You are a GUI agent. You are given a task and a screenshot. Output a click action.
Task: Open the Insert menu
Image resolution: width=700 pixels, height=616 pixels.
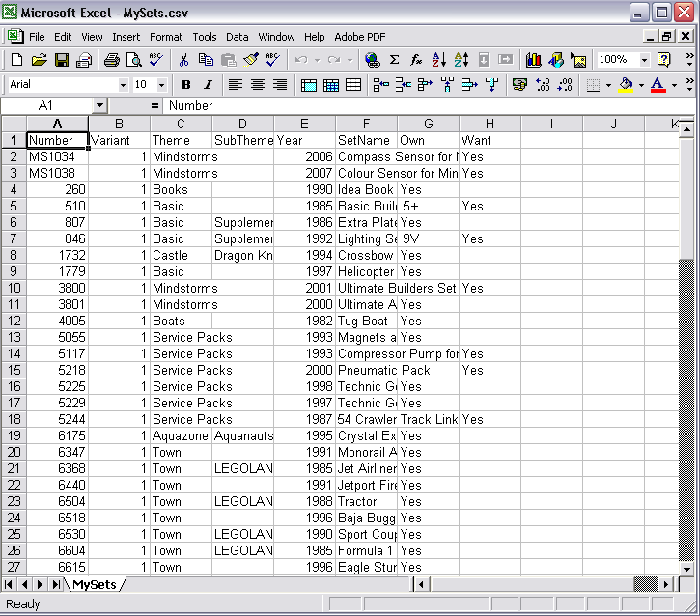coord(126,37)
